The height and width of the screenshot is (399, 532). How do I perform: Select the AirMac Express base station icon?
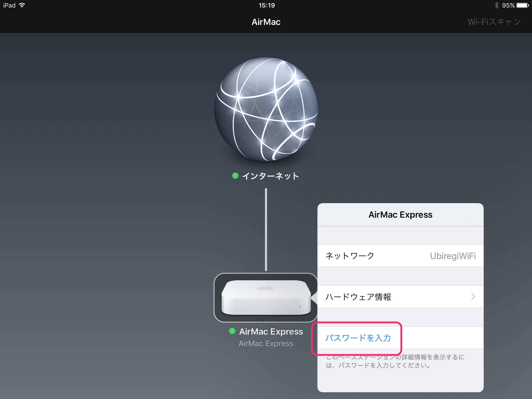click(x=266, y=297)
